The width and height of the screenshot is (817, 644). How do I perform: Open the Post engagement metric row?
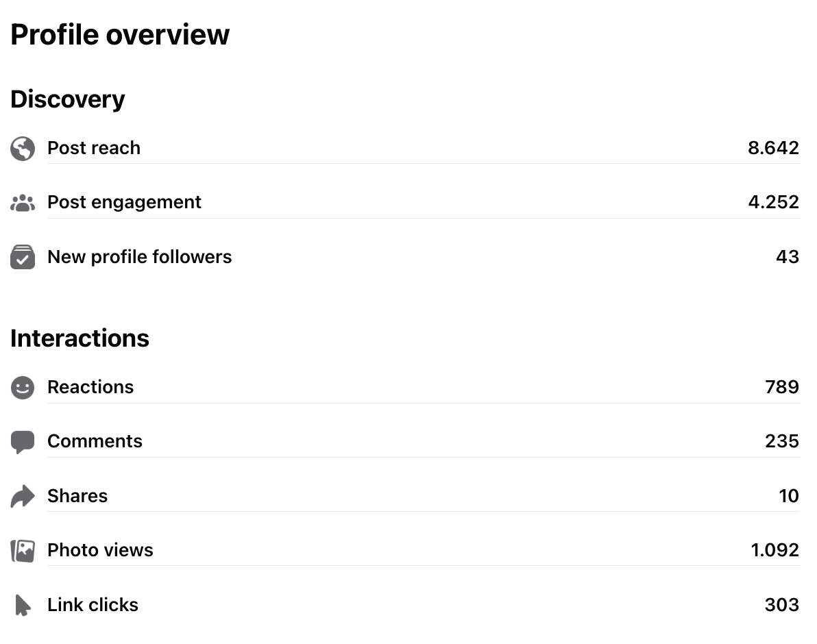pyautogui.click(x=404, y=203)
